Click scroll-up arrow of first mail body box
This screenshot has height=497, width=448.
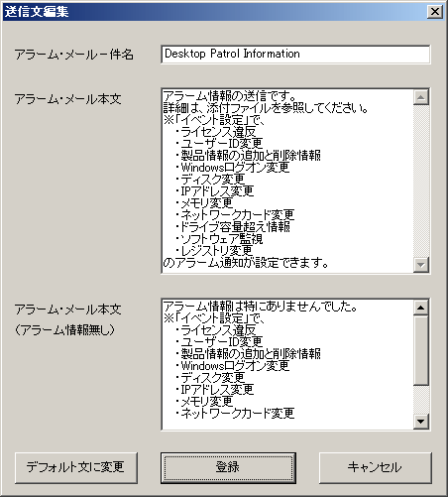(421, 97)
